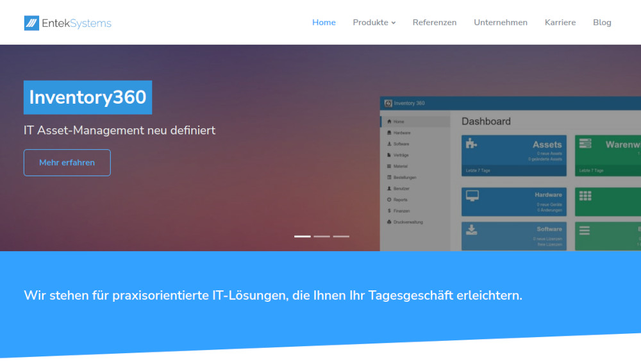Click the puzzle piece icon on Assets tile

471,144
